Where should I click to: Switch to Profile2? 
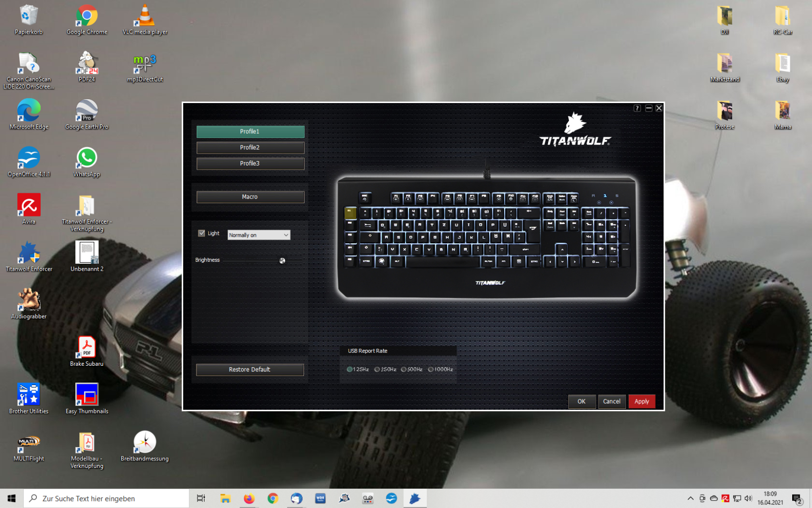pyautogui.click(x=250, y=147)
